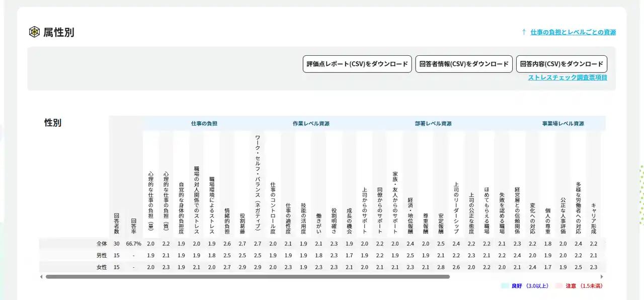Image resolution: width=644 pixels, height=300 pixels.
Task: Click the ほめてもらえる職場 column header
Action: click(x=487, y=211)
